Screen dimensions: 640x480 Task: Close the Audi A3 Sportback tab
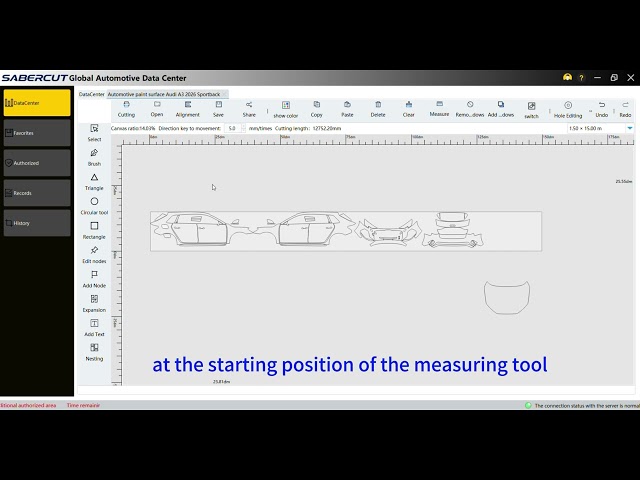tap(224, 94)
